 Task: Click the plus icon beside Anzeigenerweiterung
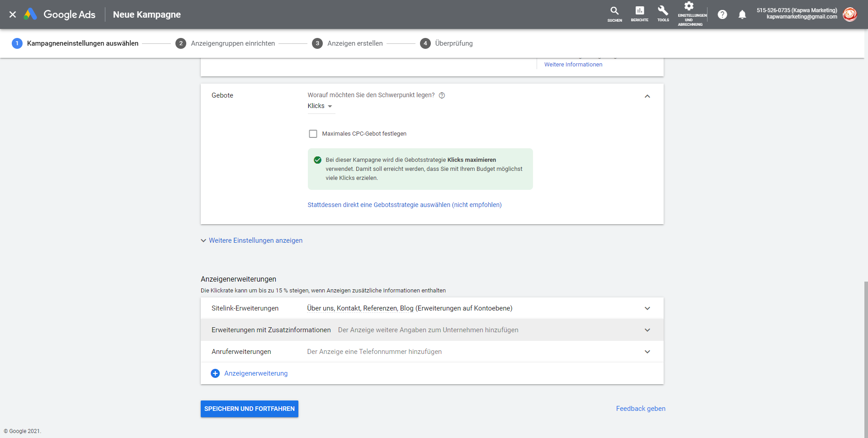tap(215, 373)
